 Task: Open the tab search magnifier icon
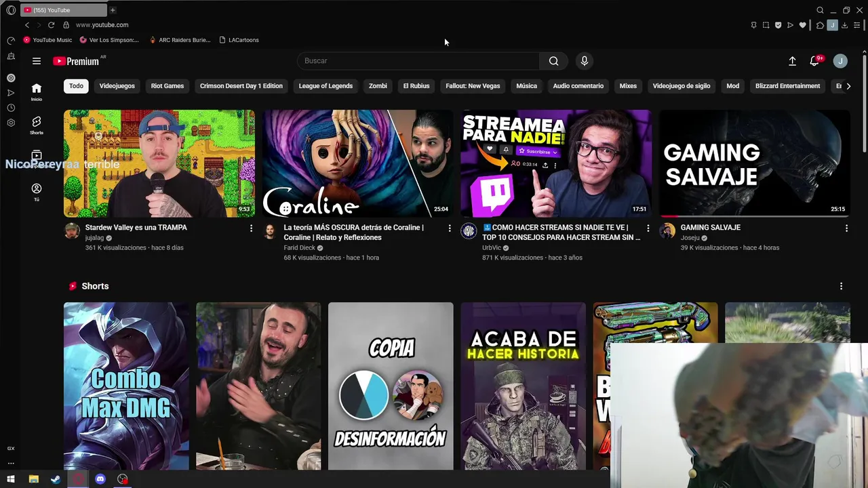(x=820, y=10)
